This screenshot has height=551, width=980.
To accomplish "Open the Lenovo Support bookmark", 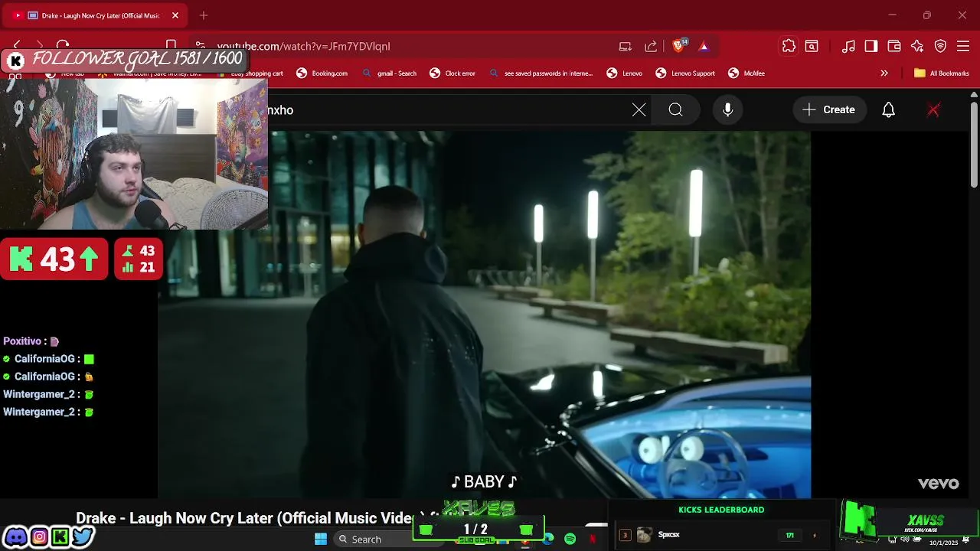I will point(685,73).
